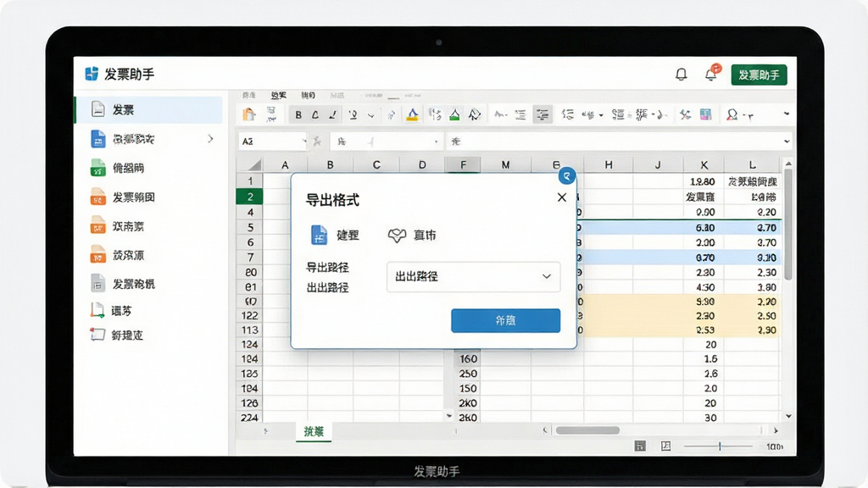Open the bell notification icon without a badge

681,75
